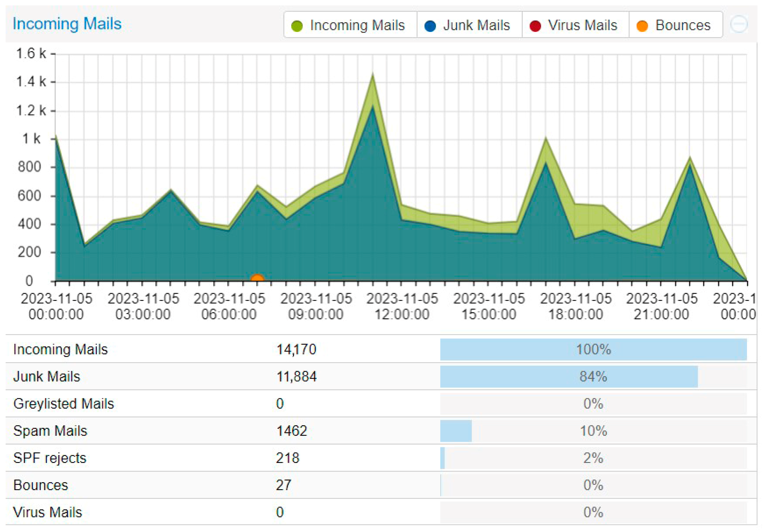Screen dimensions: 765x532
Task: Click the SPF rejects row
Action: pos(50,458)
